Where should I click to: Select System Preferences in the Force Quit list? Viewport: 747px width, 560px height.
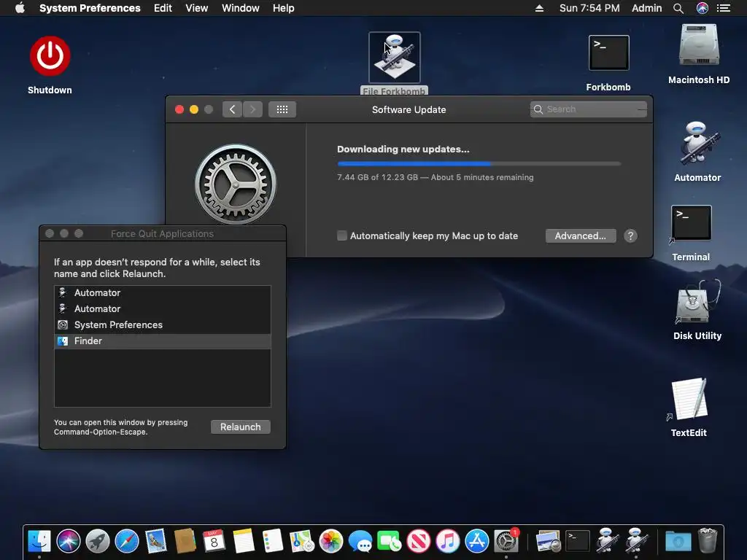[x=163, y=324]
